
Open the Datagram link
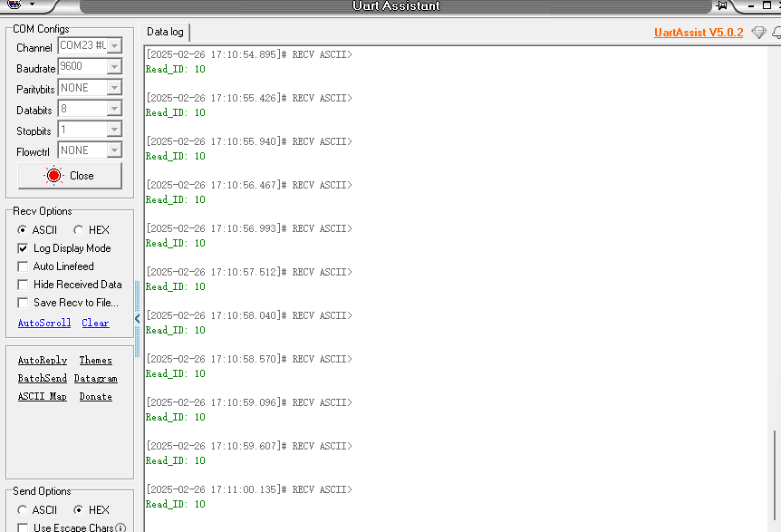[x=96, y=379]
